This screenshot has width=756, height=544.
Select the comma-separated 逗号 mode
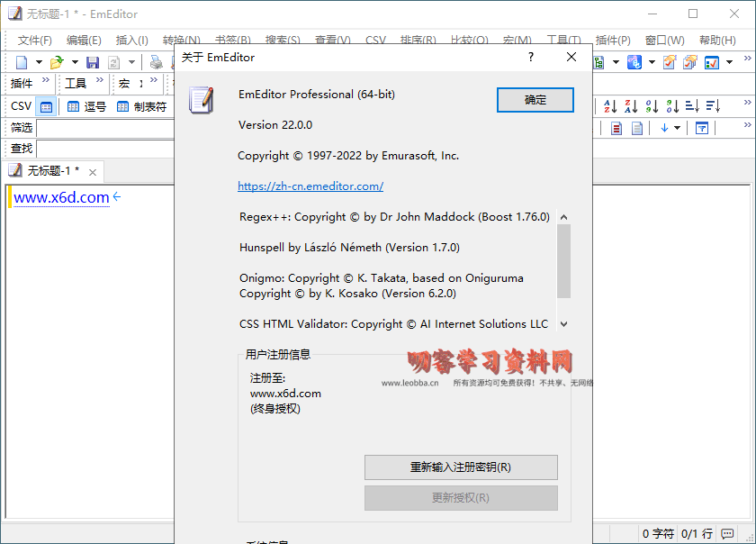(86, 106)
